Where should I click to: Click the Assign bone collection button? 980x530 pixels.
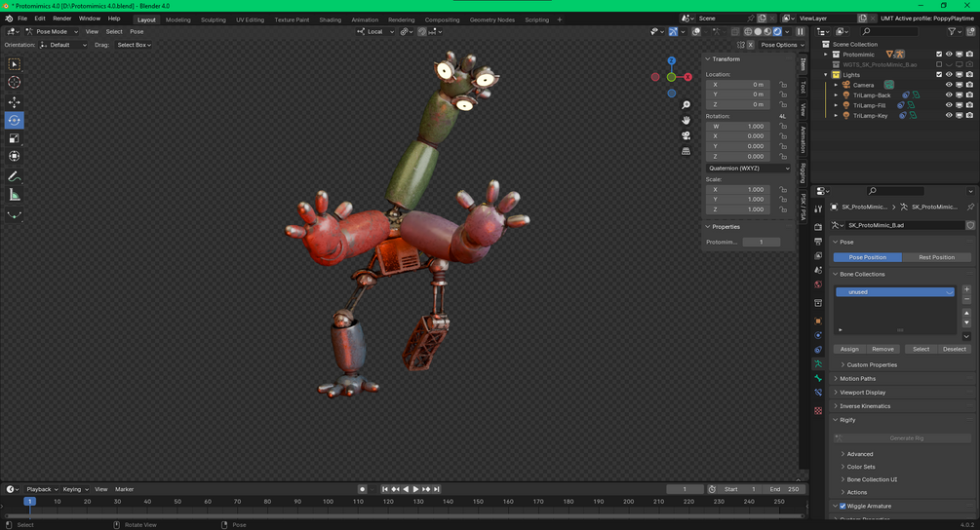tap(848, 349)
